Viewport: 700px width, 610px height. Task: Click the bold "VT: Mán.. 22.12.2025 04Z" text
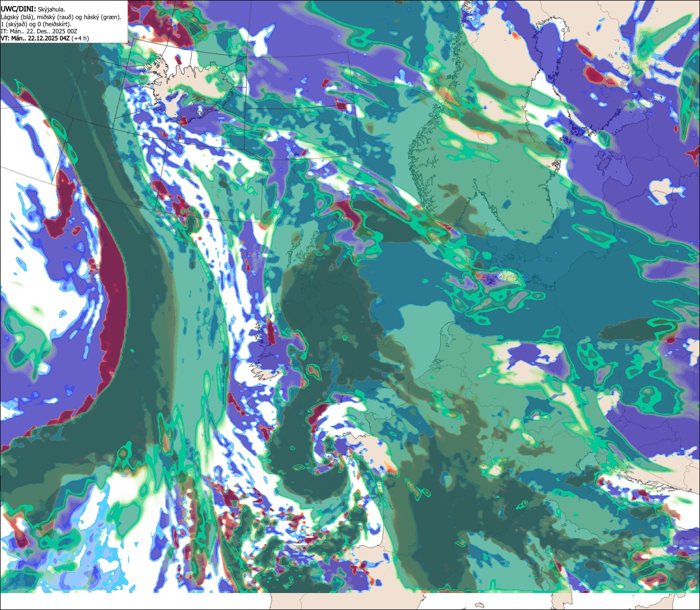[35, 39]
